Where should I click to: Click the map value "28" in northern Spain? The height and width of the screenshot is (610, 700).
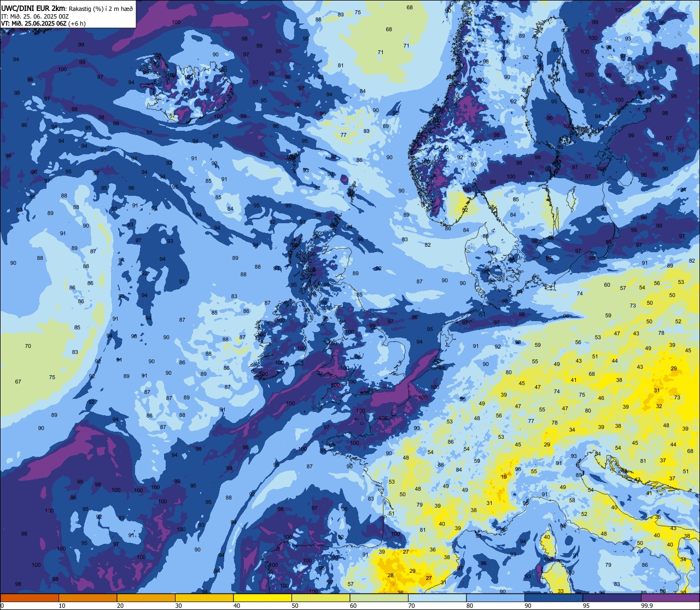390,575
